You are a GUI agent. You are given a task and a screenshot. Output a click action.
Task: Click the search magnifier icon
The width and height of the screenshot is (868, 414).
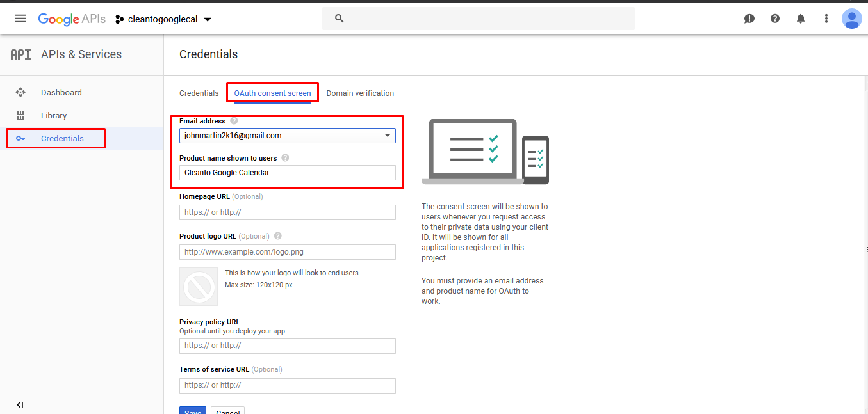click(x=340, y=19)
